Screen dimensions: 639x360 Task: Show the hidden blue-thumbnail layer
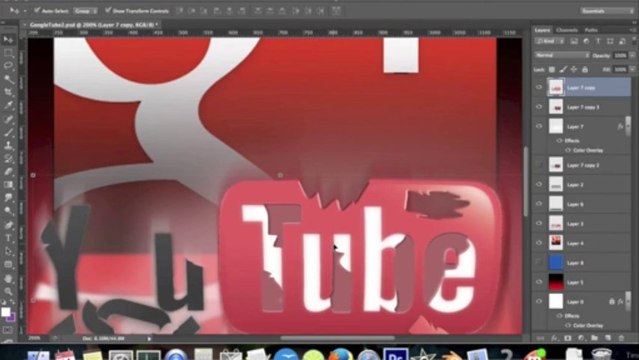pyautogui.click(x=539, y=262)
